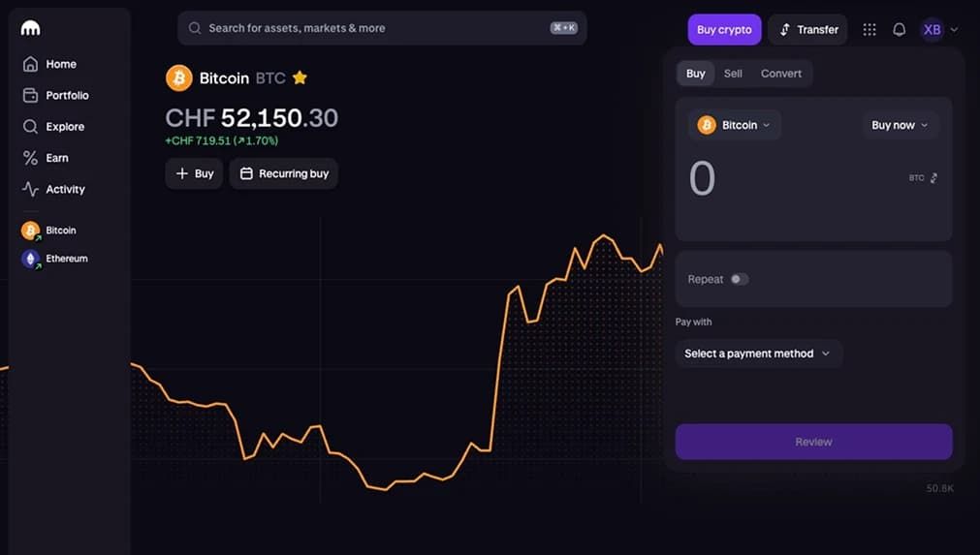The width and height of the screenshot is (980, 555).
Task: Click the Recurring buy button
Action: tap(284, 173)
